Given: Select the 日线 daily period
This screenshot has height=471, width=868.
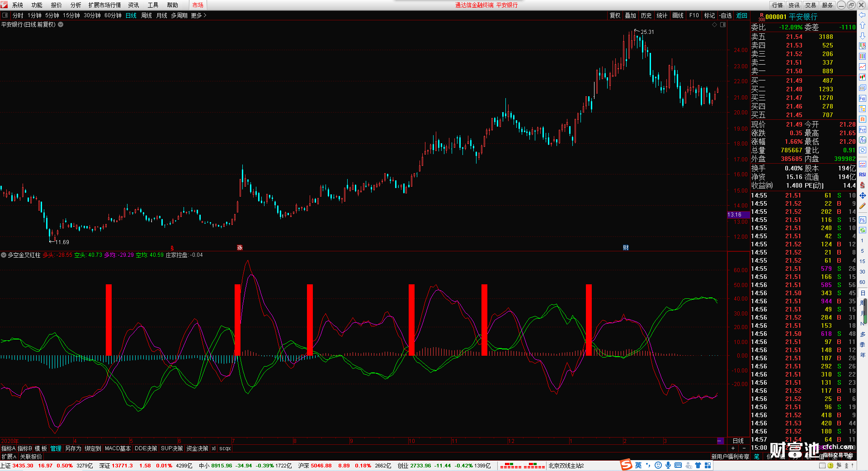Looking at the screenshot, I should point(131,15).
